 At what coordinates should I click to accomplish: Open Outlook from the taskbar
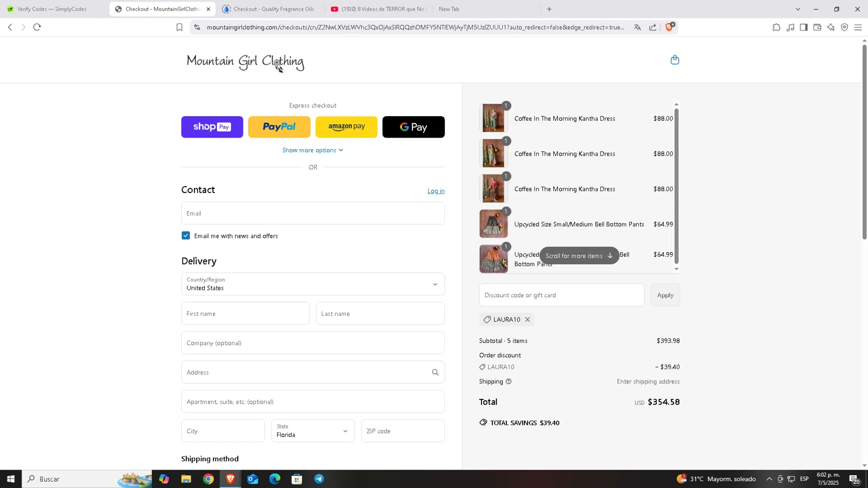coord(253,479)
